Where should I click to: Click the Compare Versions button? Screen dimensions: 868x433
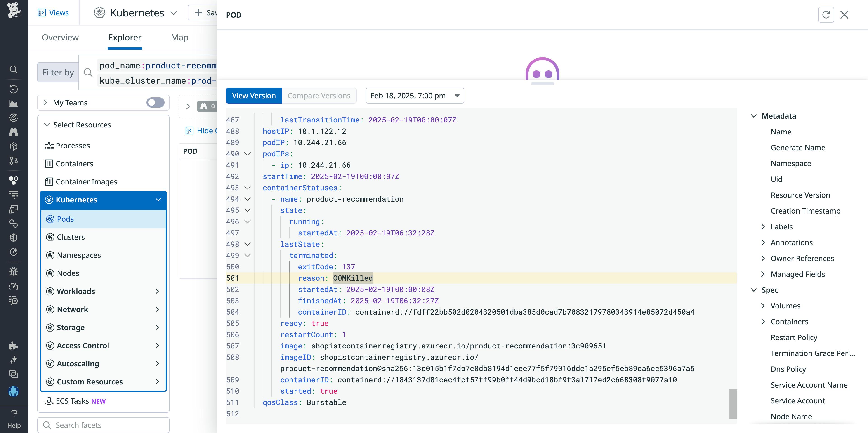(x=319, y=95)
